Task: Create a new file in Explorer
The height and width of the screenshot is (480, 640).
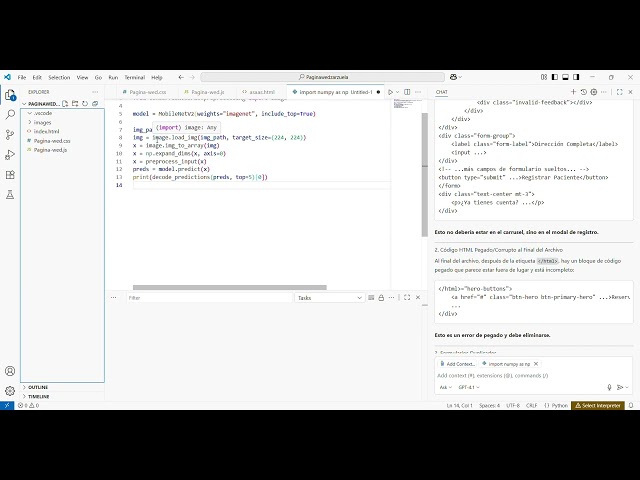Action: click(65, 104)
